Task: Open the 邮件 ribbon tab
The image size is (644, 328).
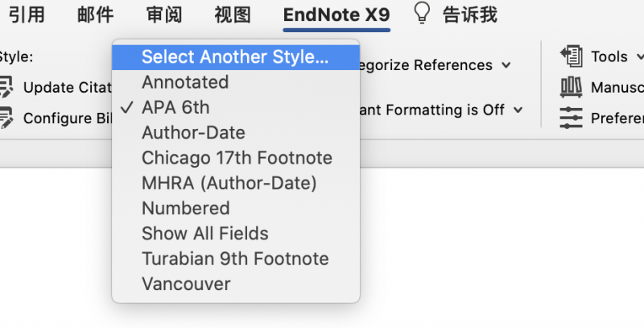Action: tap(95, 15)
